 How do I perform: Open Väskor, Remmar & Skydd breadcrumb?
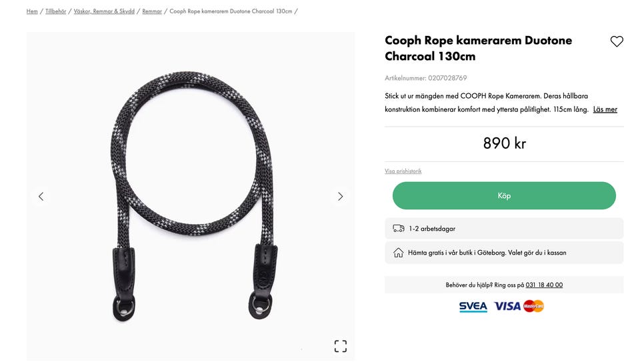pyautogui.click(x=104, y=11)
